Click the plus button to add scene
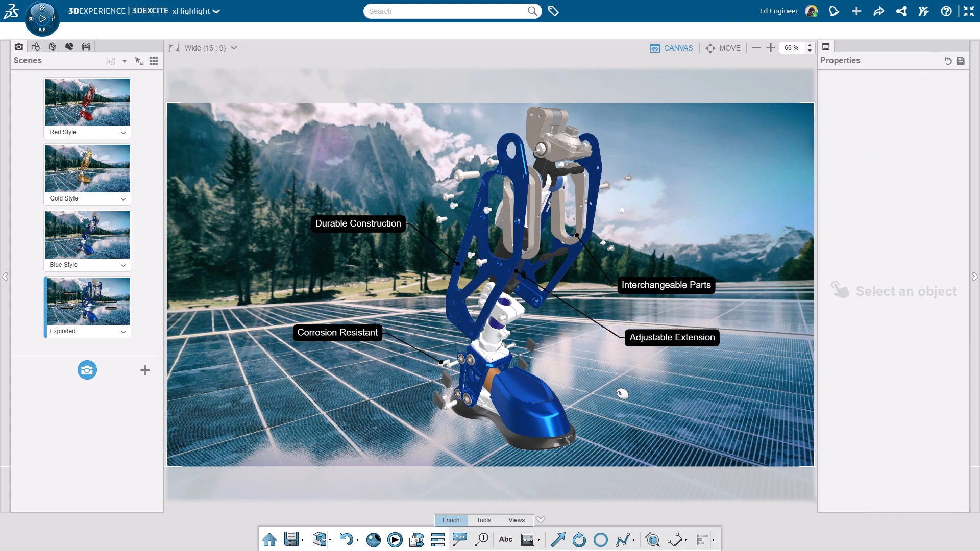The width and height of the screenshot is (980, 551). tap(145, 370)
